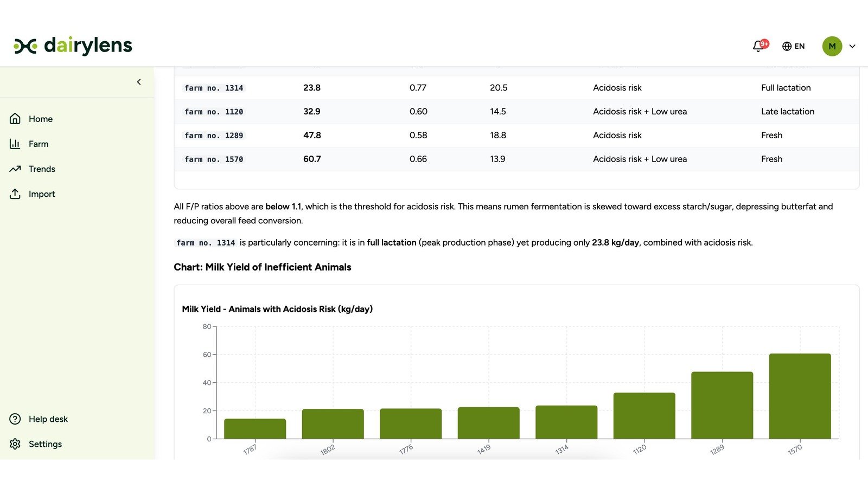
Task: Click the chart bar for 1776
Action: [x=411, y=423]
